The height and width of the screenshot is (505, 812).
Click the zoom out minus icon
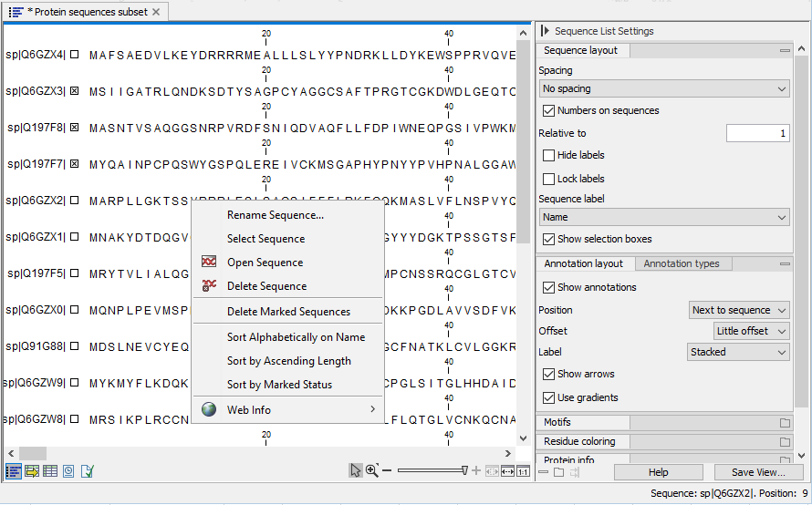click(x=387, y=470)
